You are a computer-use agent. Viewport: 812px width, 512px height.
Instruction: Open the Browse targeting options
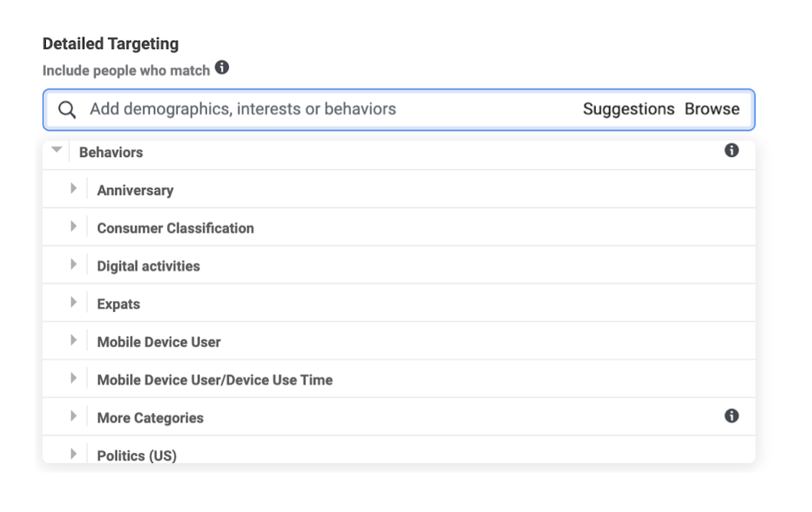pos(712,110)
